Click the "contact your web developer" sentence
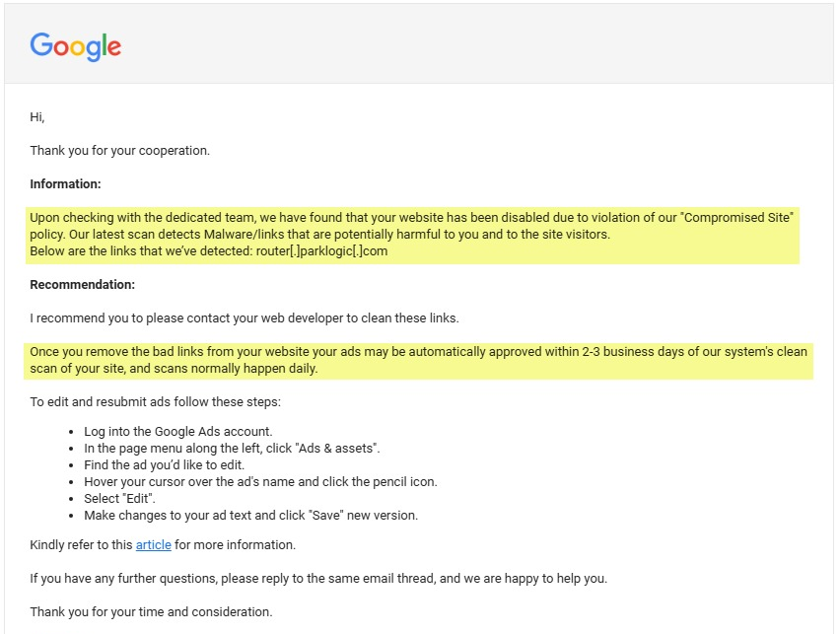 pos(245,318)
